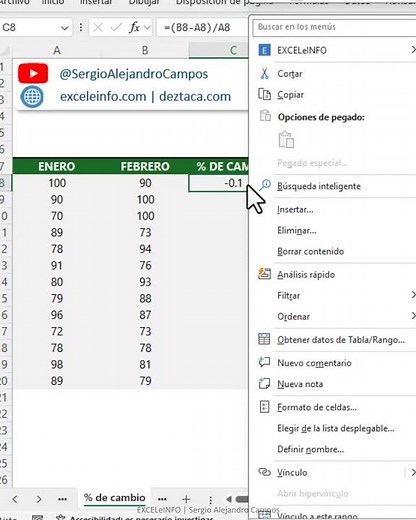Select column A header
416x520 pixels.
(x=57, y=50)
